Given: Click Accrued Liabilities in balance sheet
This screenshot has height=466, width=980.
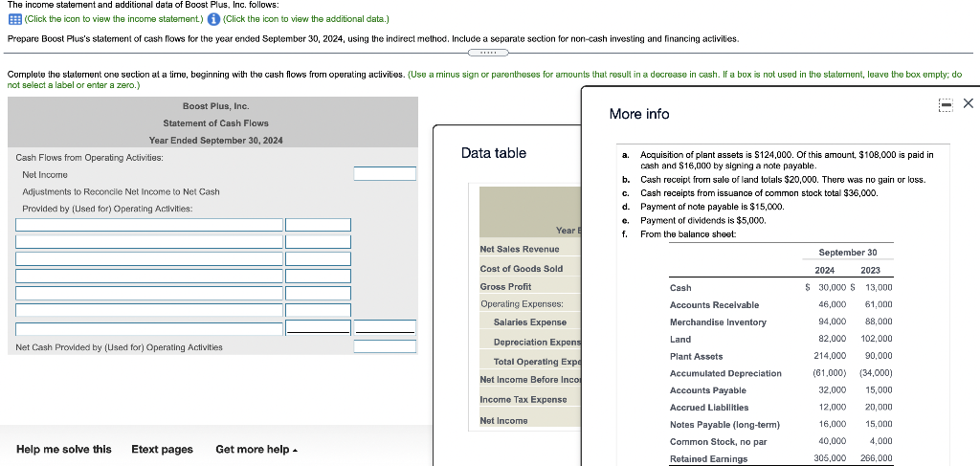Looking at the screenshot, I should point(709,408).
